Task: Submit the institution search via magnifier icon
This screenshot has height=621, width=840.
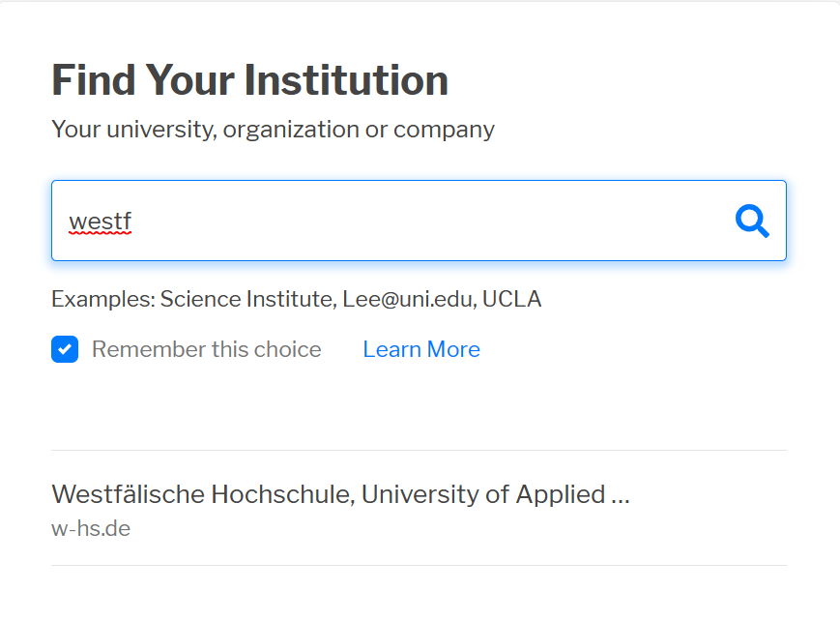Action: pos(752,222)
